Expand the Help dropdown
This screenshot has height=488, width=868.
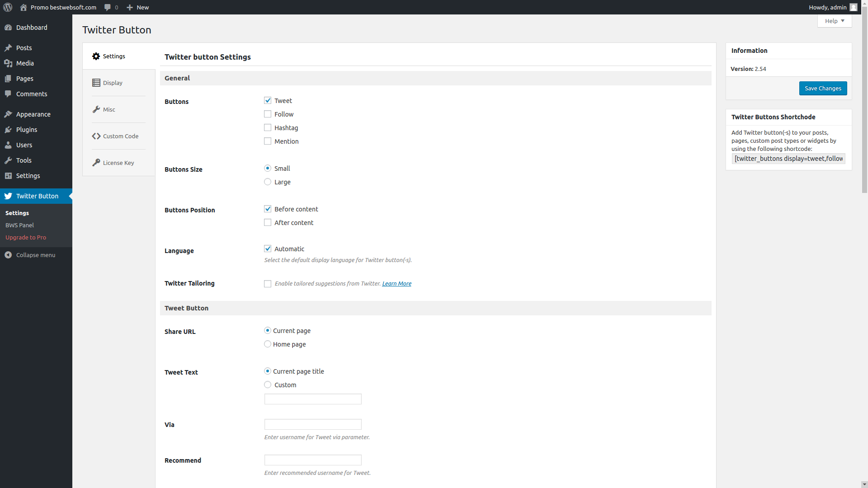pos(835,21)
